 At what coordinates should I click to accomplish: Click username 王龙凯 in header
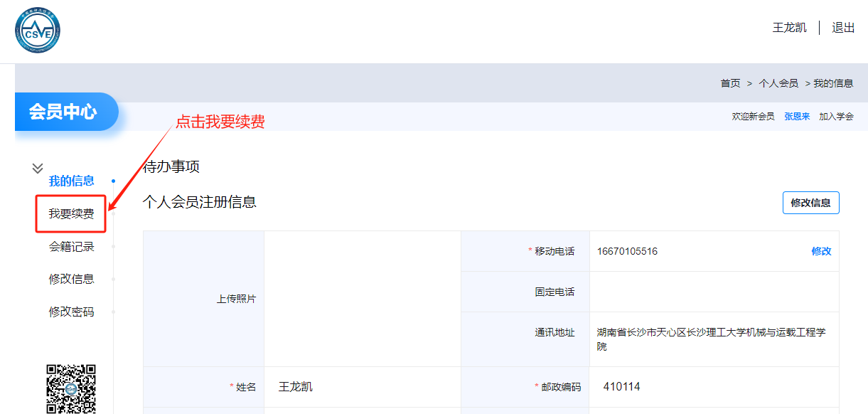789,28
